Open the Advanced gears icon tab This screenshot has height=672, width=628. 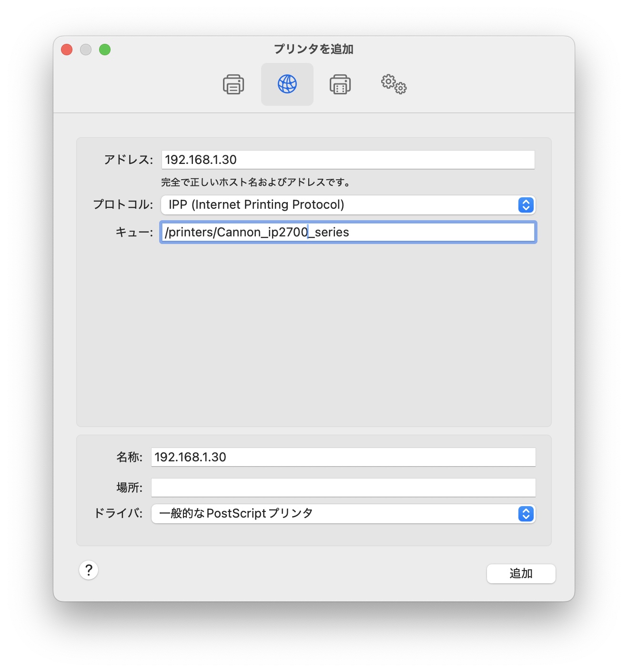pos(394,84)
